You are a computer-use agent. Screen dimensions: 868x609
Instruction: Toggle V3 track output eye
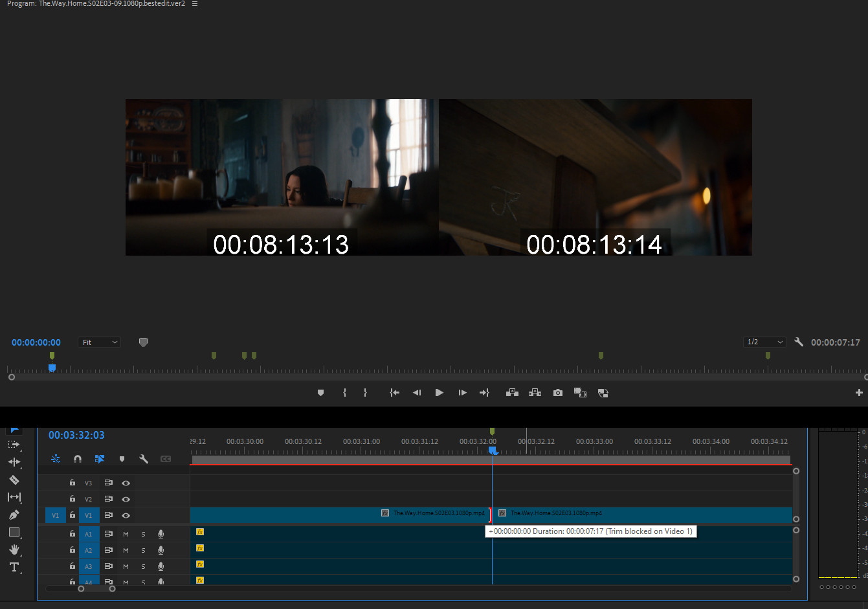tap(126, 483)
